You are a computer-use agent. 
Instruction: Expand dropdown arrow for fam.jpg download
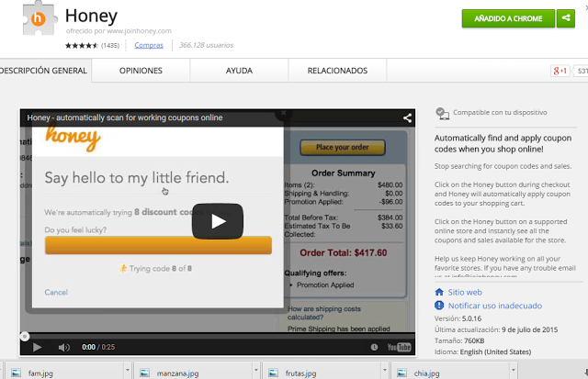128,370
